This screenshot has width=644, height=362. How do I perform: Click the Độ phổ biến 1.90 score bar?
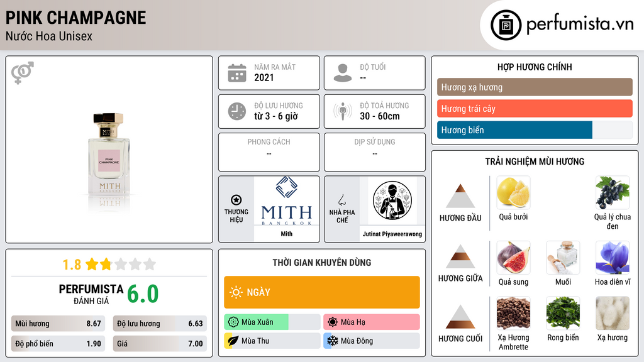pyautogui.click(x=58, y=344)
